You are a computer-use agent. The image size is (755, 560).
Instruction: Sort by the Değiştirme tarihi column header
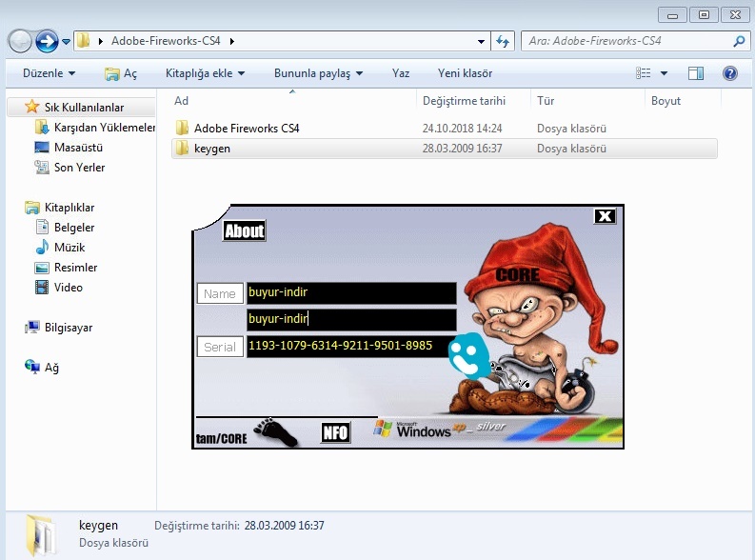point(464,101)
